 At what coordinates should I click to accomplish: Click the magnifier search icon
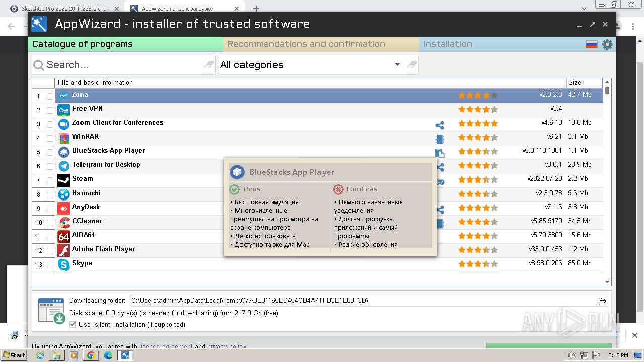pyautogui.click(x=39, y=65)
